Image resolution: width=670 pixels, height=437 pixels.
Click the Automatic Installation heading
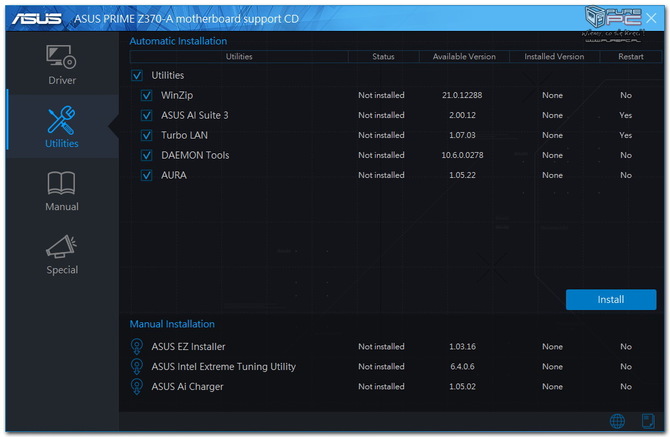point(178,41)
